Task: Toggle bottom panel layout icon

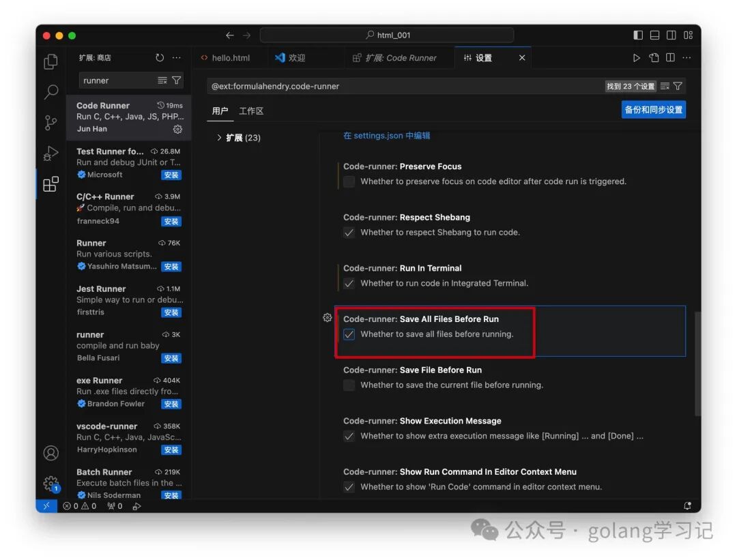Action: [654, 35]
